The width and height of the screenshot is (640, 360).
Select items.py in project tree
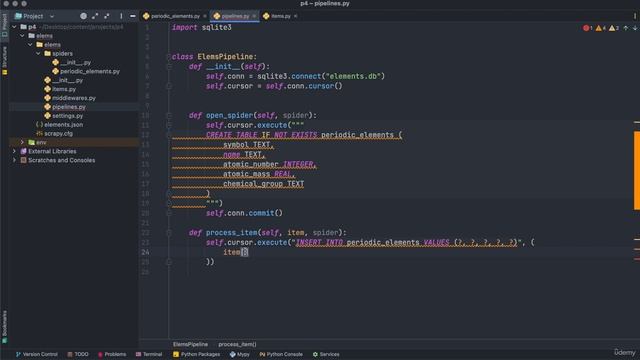point(64,89)
